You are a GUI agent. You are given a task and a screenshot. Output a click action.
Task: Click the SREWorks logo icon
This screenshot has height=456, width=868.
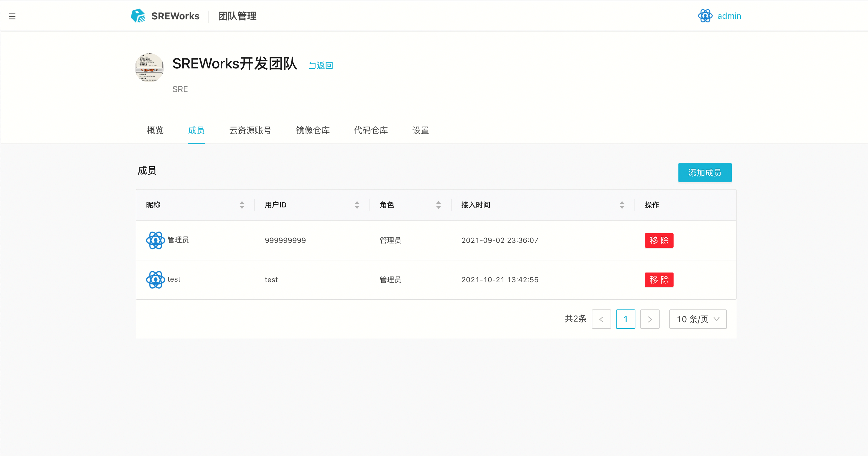(138, 16)
